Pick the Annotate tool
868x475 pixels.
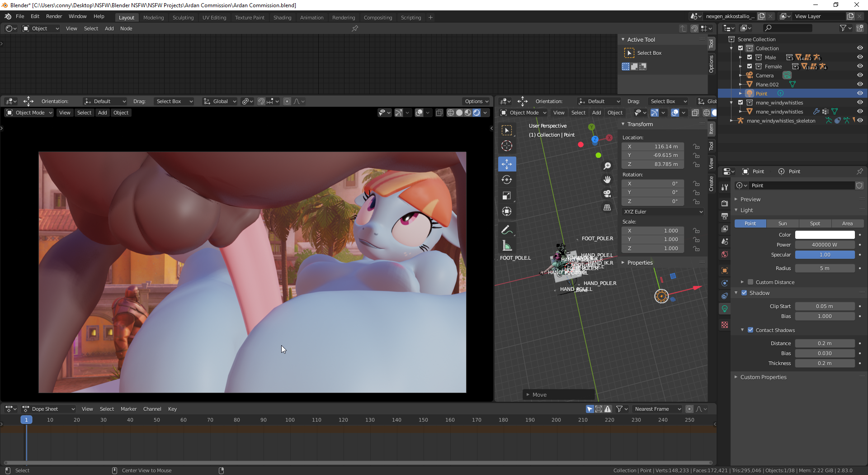click(507, 230)
